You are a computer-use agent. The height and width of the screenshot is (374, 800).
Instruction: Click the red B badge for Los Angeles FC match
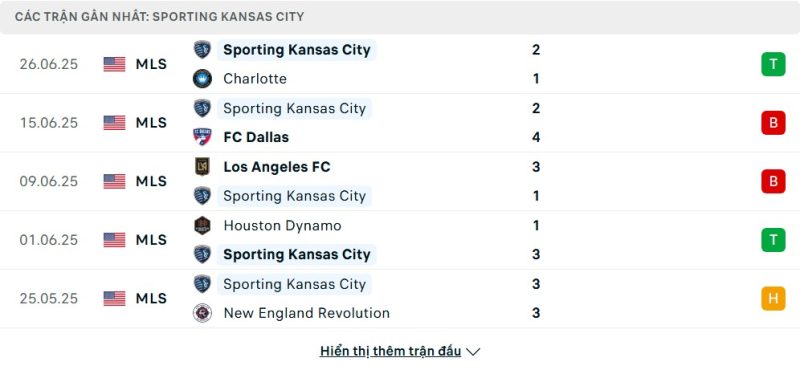coord(773,181)
